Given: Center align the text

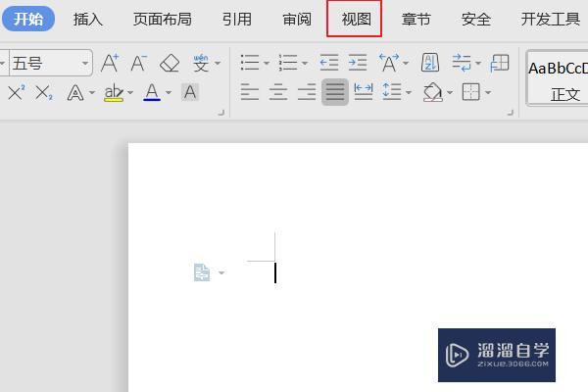Looking at the screenshot, I should tap(278, 92).
